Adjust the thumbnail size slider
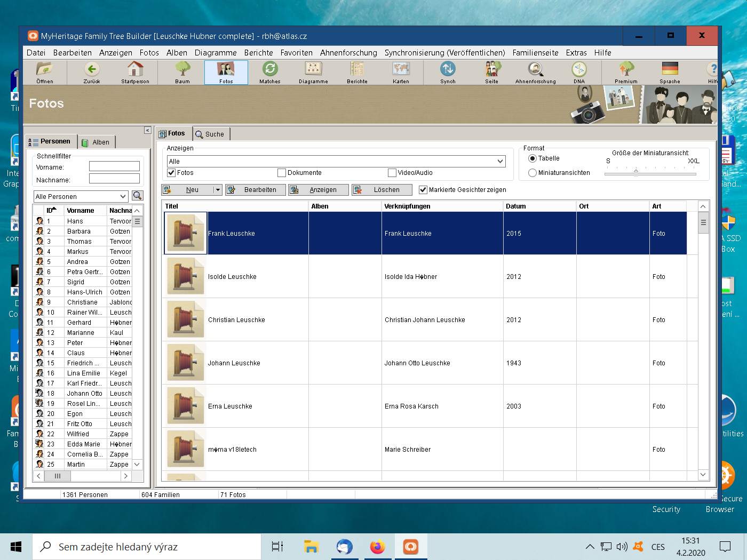The image size is (747, 560). [x=636, y=173]
